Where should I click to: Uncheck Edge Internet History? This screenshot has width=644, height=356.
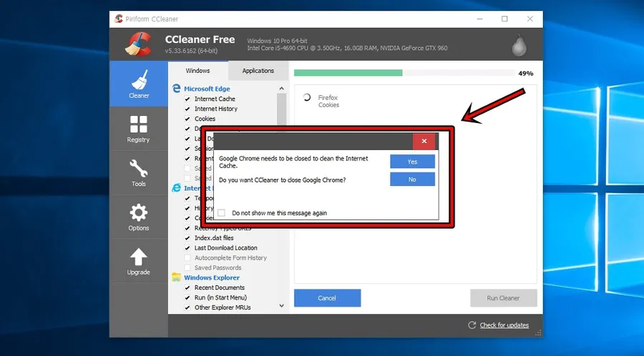[187, 109]
